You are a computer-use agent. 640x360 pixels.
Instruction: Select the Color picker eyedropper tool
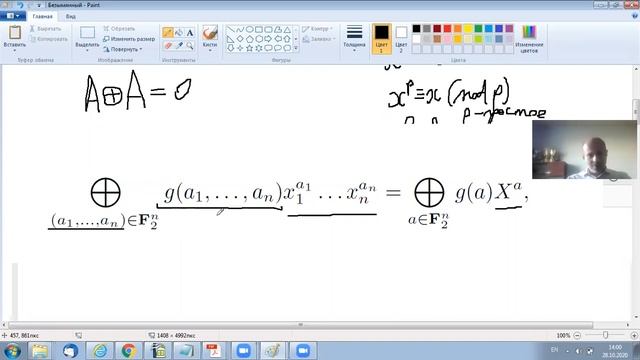pyautogui.click(x=179, y=46)
